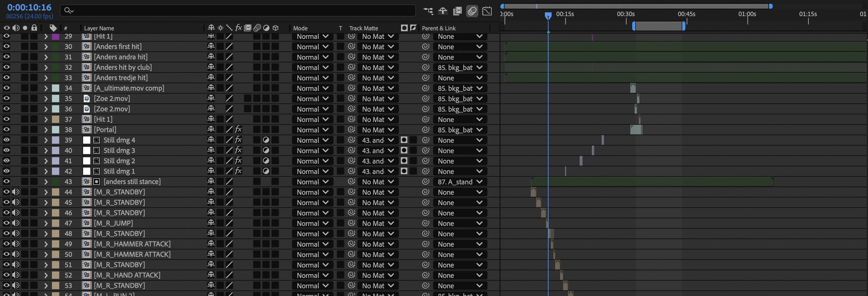
Task: Toggle adjustment layer switch on Still dmg 4
Action: (266, 140)
